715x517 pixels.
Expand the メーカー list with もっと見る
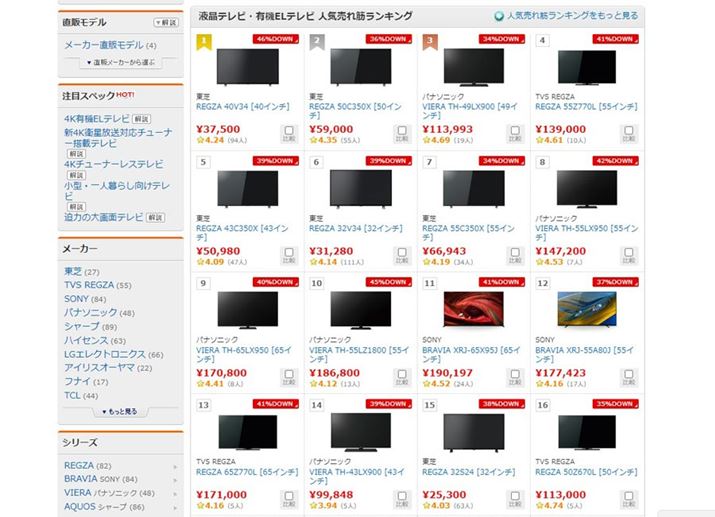click(x=120, y=412)
